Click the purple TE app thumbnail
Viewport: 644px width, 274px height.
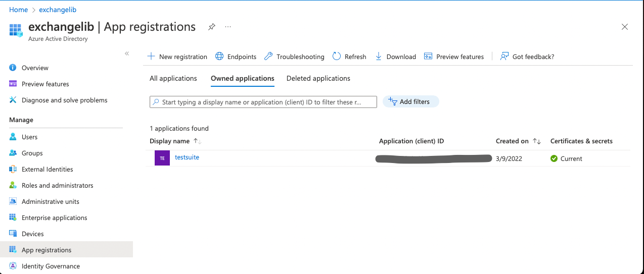point(162,158)
